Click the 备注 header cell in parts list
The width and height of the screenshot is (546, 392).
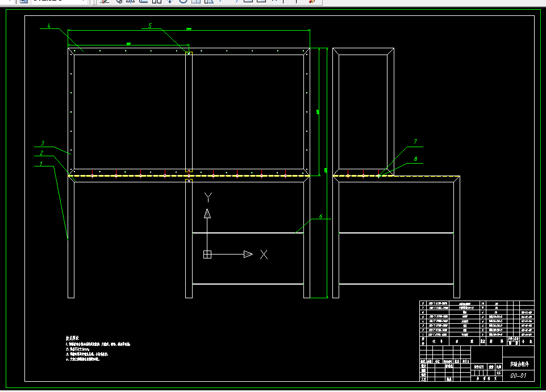click(x=527, y=341)
